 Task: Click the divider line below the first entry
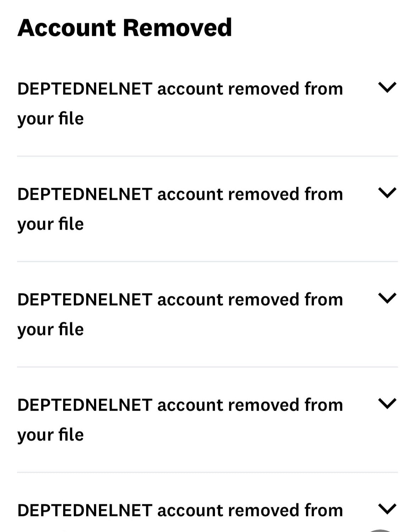[207, 156]
